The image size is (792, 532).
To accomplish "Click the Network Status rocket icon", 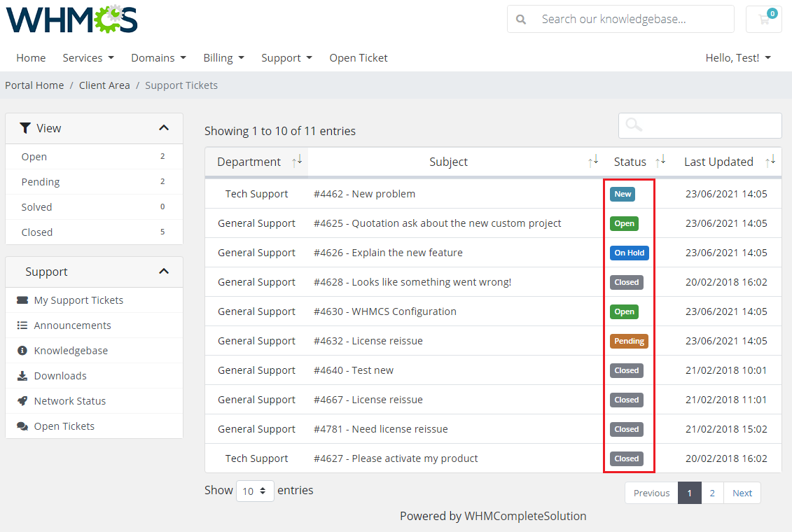I will click(x=22, y=401).
